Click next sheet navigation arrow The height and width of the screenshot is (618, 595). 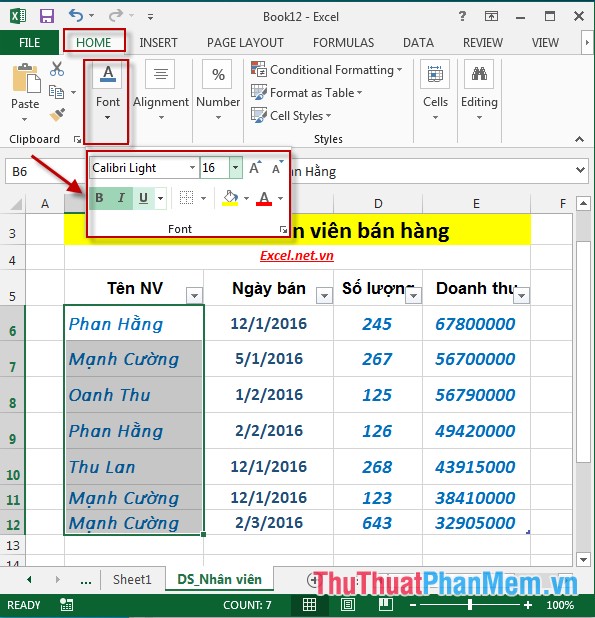pos(58,579)
